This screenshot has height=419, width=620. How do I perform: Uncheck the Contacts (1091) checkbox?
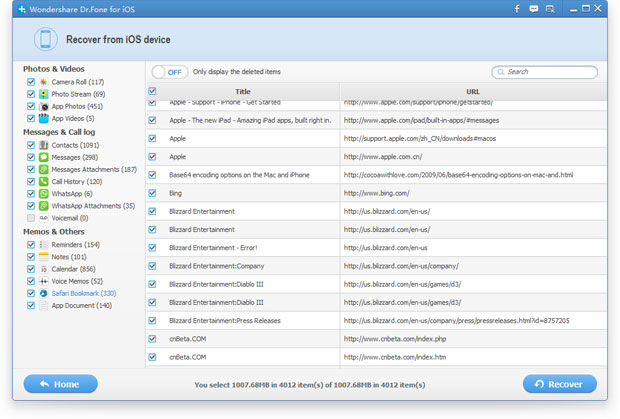pyautogui.click(x=31, y=145)
